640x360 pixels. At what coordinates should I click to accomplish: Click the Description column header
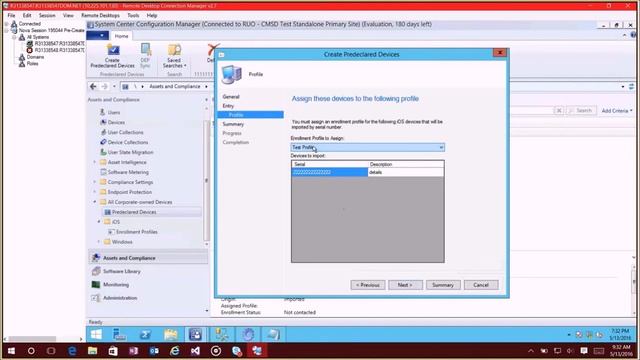(x=406, y=164)
